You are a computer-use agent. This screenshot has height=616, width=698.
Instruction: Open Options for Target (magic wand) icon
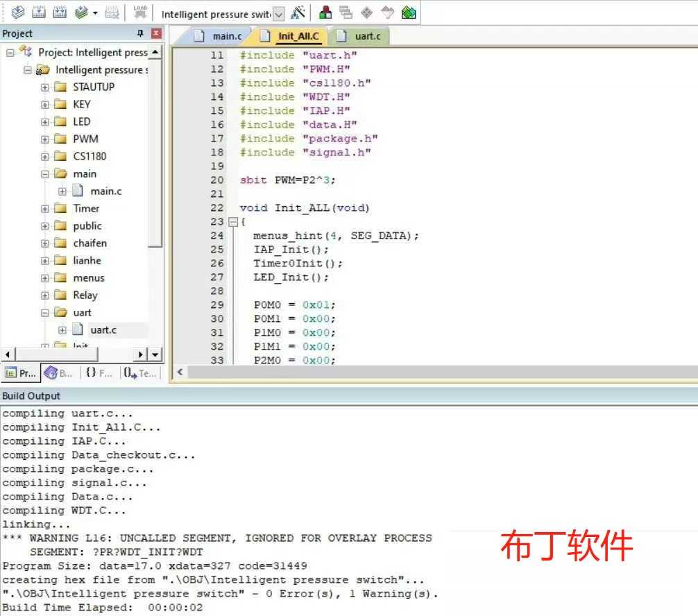coord(298,12)
